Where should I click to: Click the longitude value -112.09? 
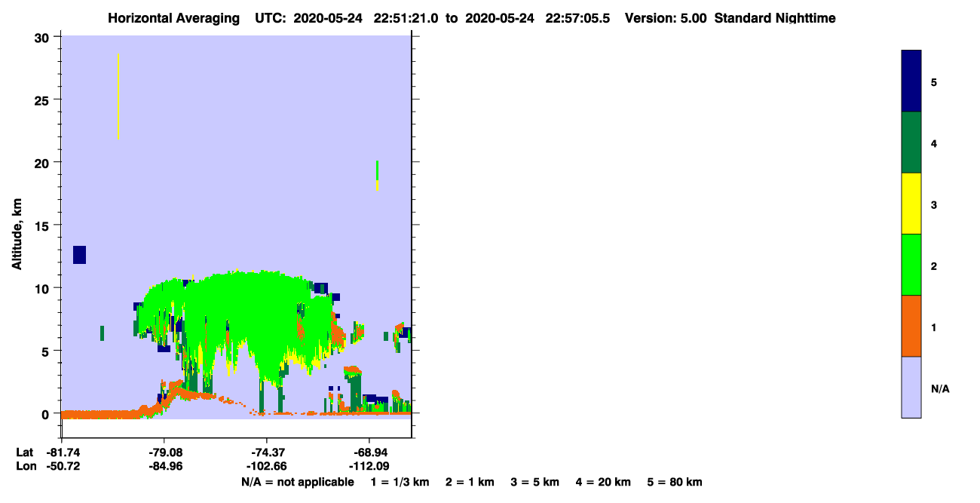(x=369, y=465)
